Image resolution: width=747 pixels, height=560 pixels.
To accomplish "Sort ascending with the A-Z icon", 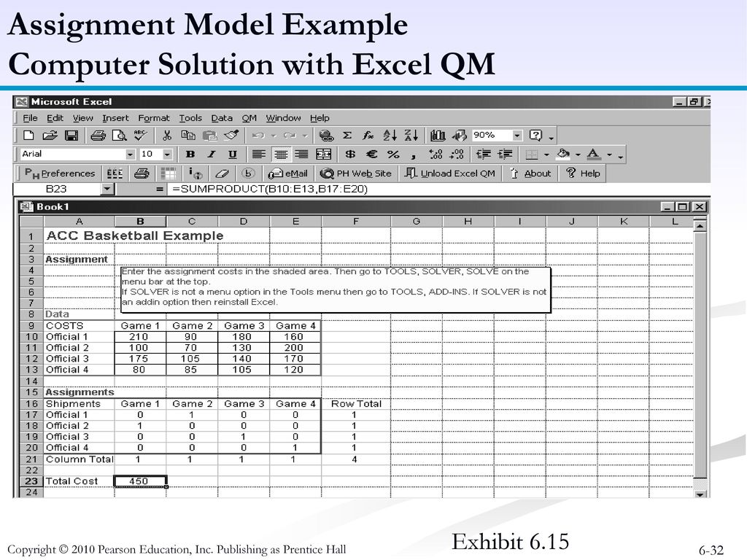I will [x=390, y=136].
